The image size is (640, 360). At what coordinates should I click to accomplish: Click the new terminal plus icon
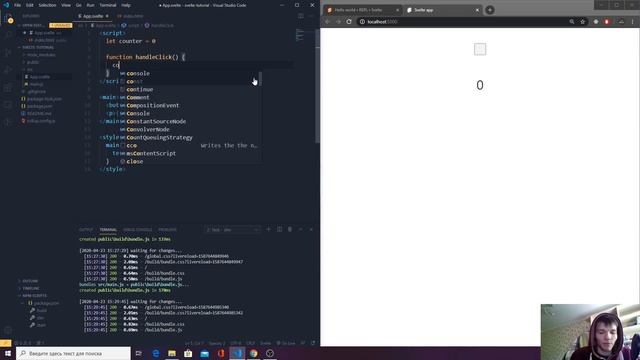click(x=268, y=229)
